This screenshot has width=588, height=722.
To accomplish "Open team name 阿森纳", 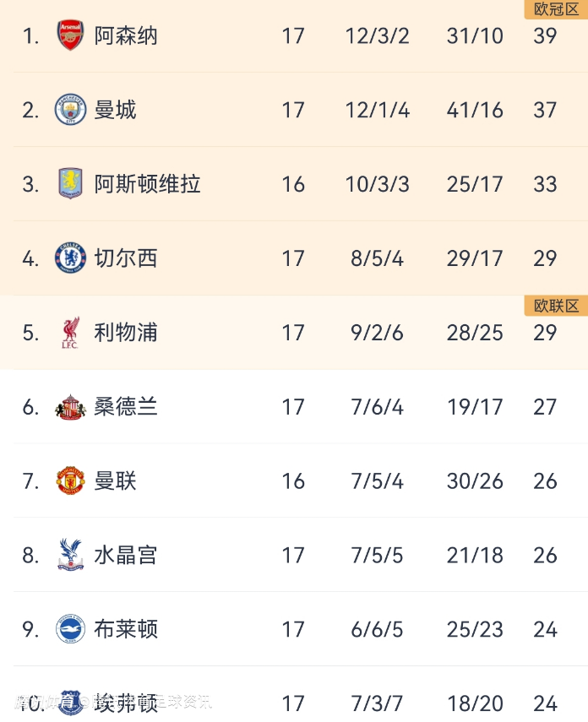I will click(x=126, y=35).
